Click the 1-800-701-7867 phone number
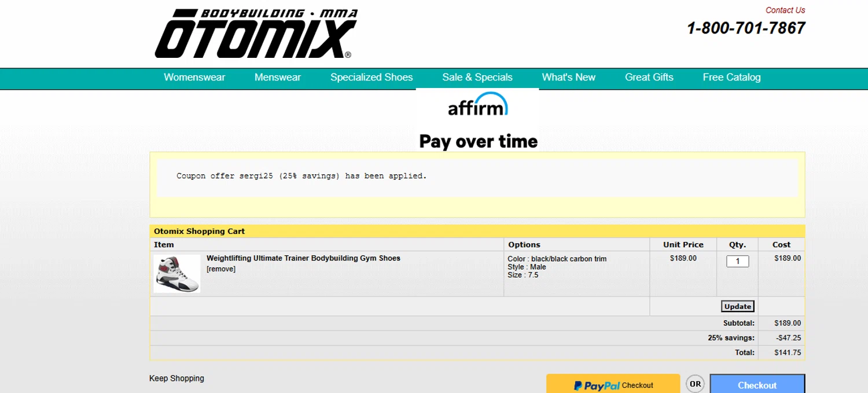Screen dimensions: 868x393 746,28
